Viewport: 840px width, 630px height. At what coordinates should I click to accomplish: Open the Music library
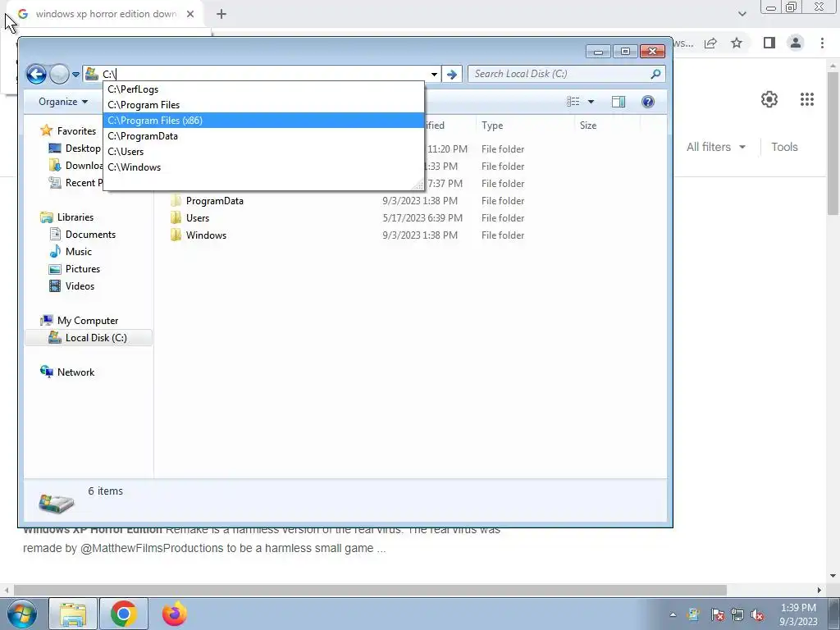(78, 251)
